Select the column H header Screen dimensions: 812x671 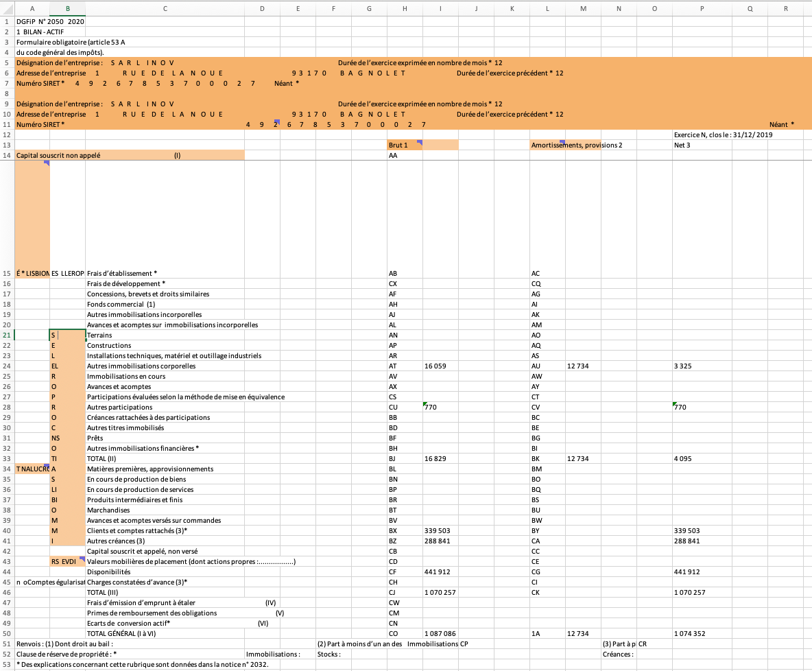(x=405, y=8)
